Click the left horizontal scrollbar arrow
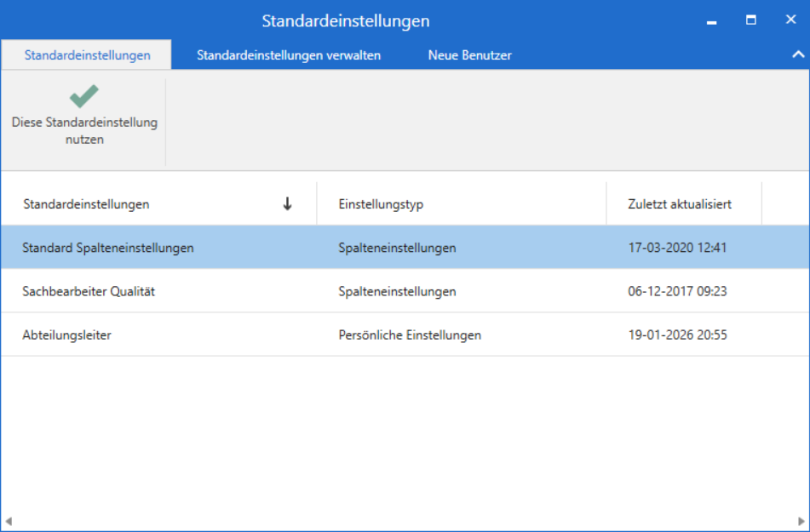The height and width of the screenshot is (532, 810). (x=9, y=521)
